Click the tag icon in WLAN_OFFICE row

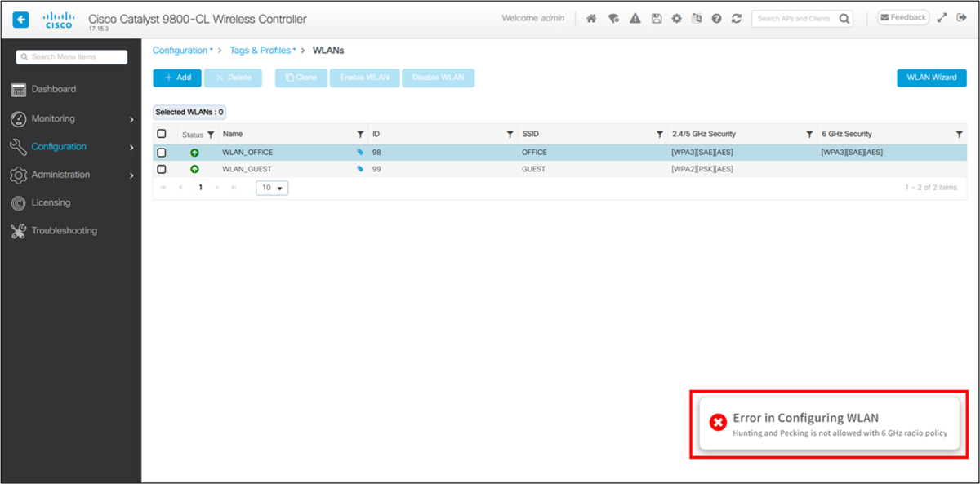tap(360, 153)
